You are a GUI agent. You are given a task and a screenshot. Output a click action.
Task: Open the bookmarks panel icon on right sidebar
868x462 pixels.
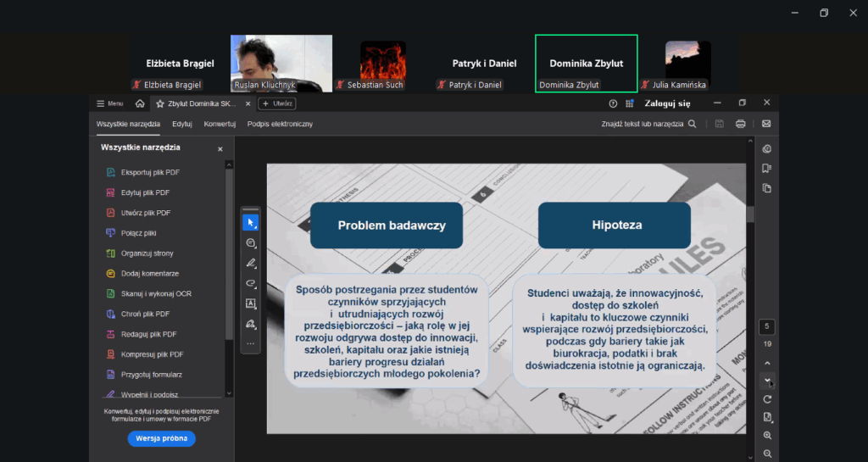[767, 168]
